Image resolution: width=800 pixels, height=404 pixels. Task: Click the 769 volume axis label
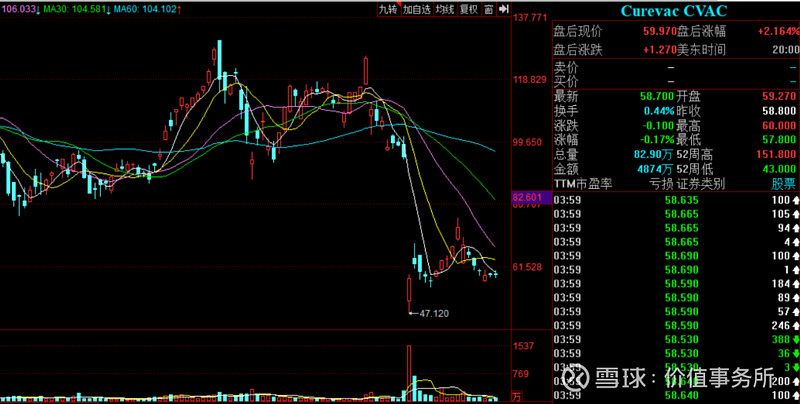tap(521, 374)
